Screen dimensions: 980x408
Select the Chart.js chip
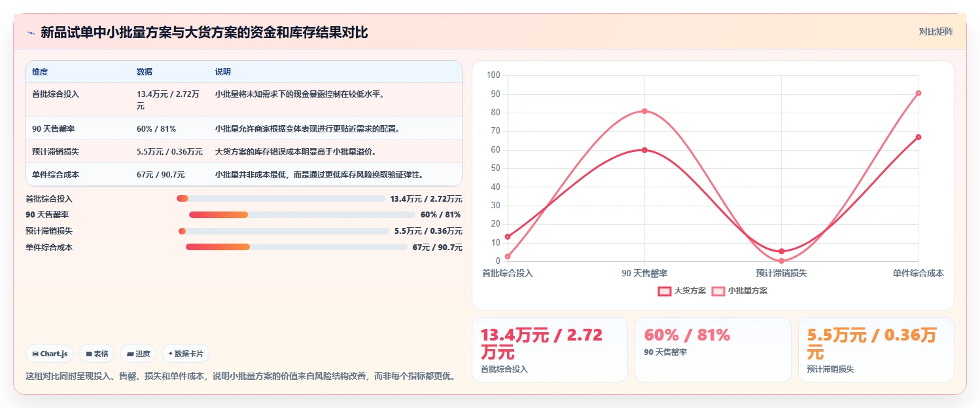(x=50, y=354)
